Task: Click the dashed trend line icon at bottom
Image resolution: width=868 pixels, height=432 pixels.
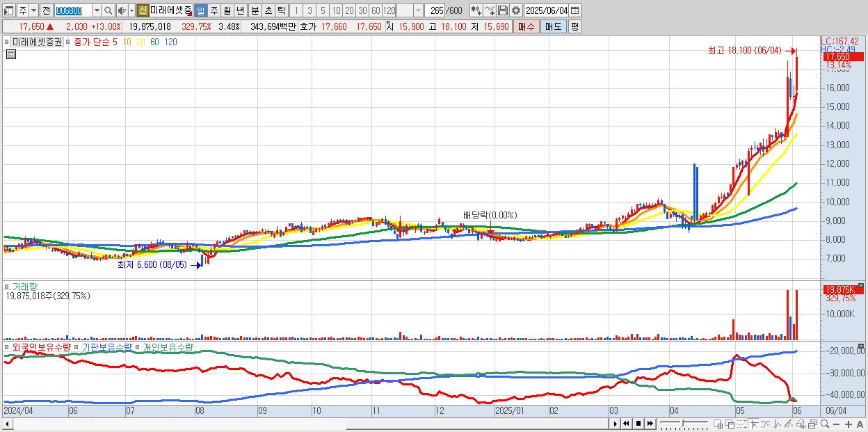Action: coord(742,424)
